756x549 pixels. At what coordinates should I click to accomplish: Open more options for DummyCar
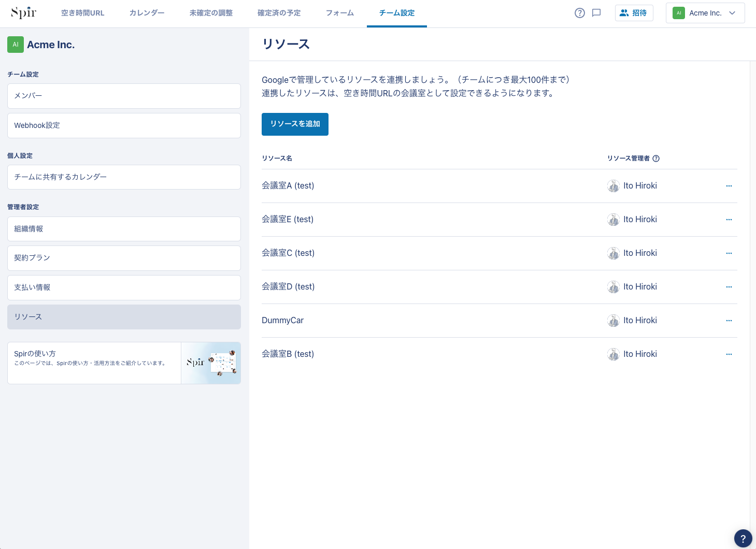(729, 321)
